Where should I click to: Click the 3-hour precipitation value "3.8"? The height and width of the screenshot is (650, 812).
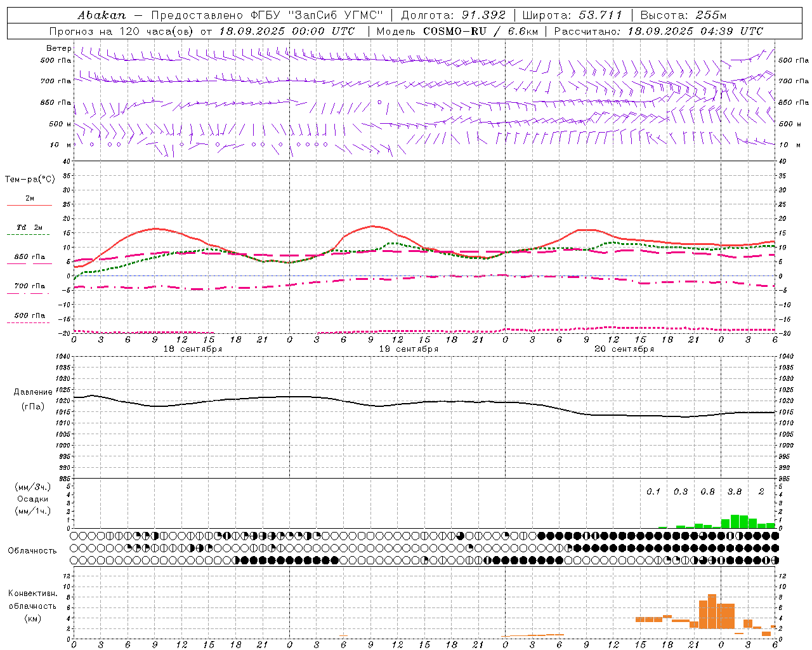pyautogui.click(x=735, y=492)
